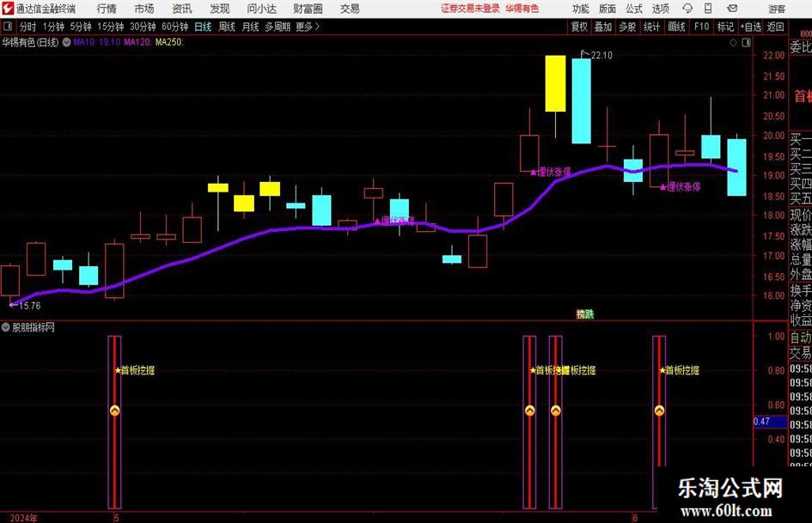Click the 标记 toolbar button
This screenshot has width=812, height=523.
(x=725, y=27)
